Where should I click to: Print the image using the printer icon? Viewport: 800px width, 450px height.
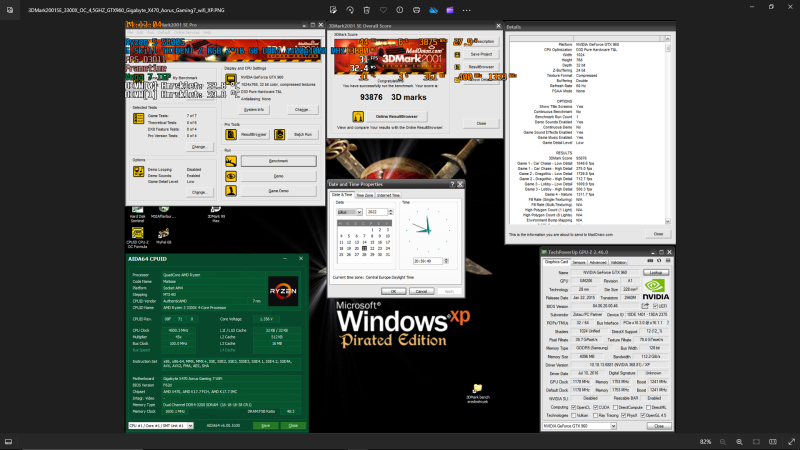[x=416, y=10]
